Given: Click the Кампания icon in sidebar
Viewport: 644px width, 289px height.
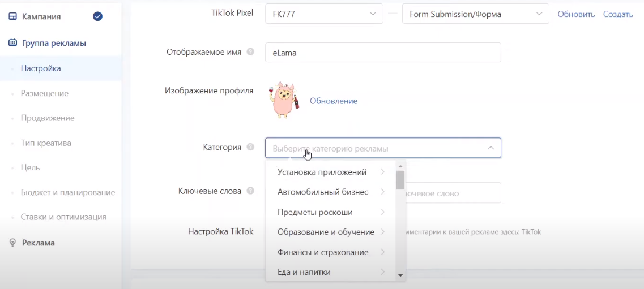Looking at the screenshot, I should click(12, 16).
